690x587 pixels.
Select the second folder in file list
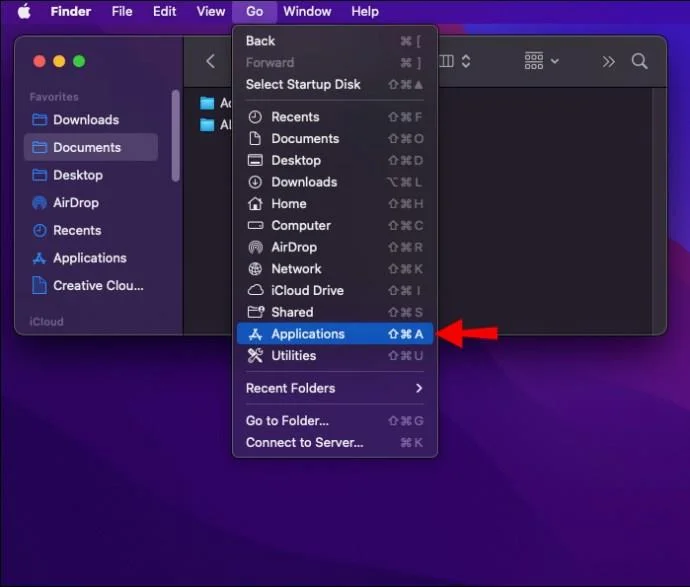(216, 125)
